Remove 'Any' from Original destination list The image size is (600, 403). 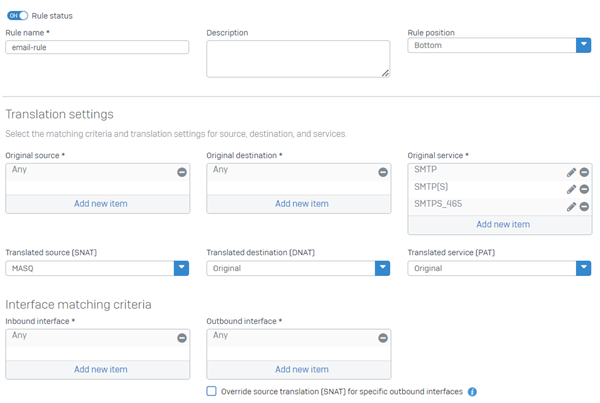tap(383, 172)
